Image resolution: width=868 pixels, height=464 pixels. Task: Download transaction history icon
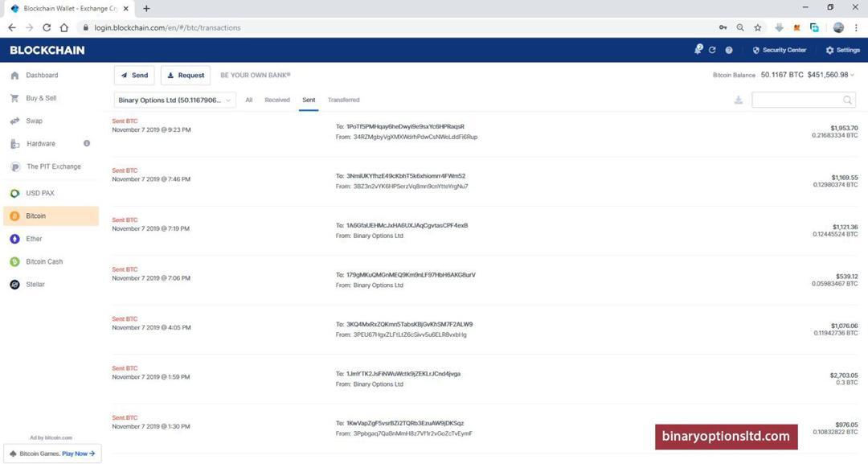[x=739, y=100]
